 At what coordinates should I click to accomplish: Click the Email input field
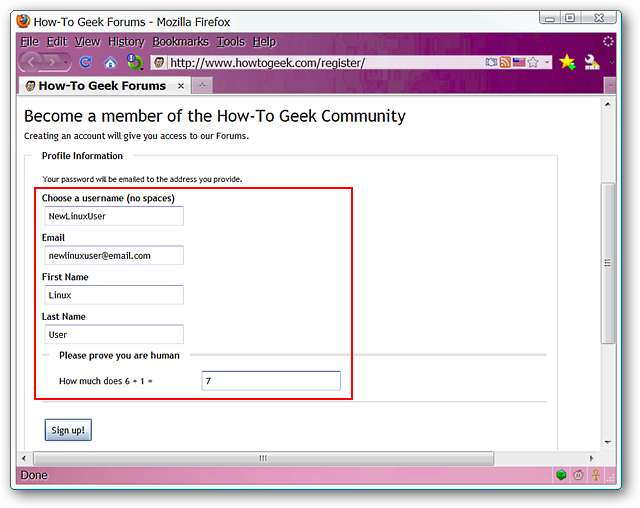click(x=114, y=255)
